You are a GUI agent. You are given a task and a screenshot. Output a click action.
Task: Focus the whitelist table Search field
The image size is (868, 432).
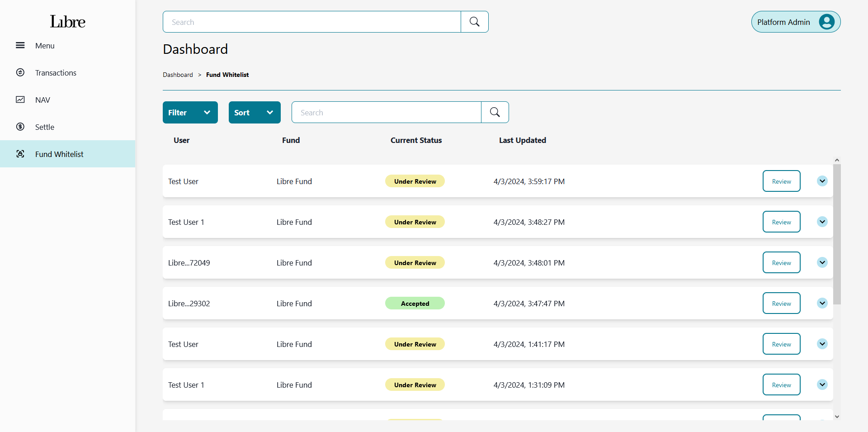tap(386, 112)
